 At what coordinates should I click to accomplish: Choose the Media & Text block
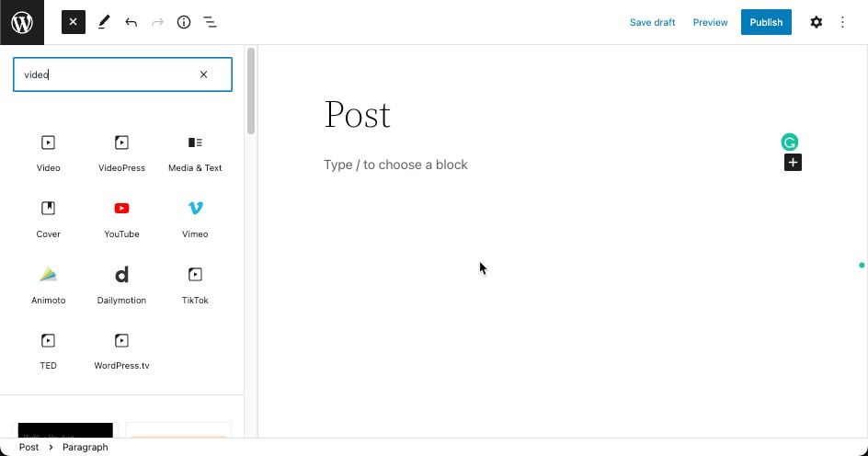(x=195, y=152)
